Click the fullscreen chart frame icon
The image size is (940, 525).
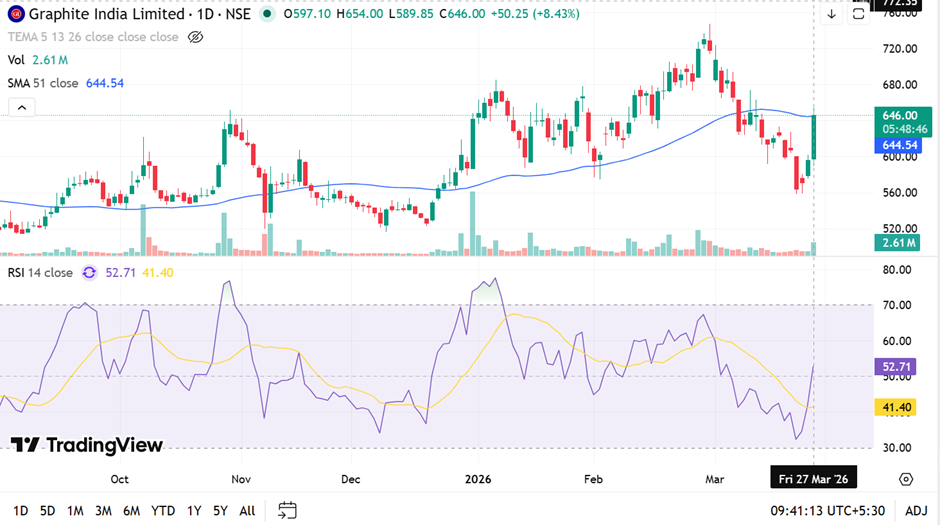858,15
